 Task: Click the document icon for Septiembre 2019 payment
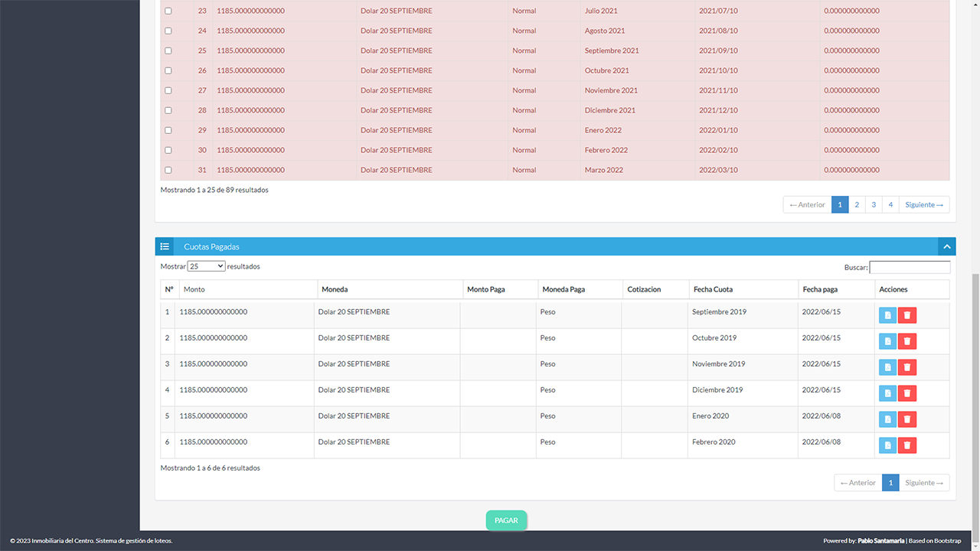(887, 315)
